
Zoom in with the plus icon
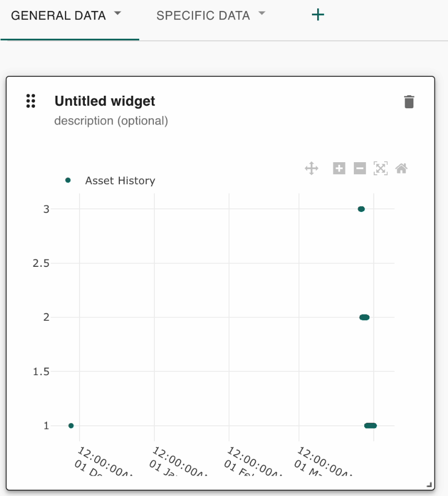[x=339, y=168]
